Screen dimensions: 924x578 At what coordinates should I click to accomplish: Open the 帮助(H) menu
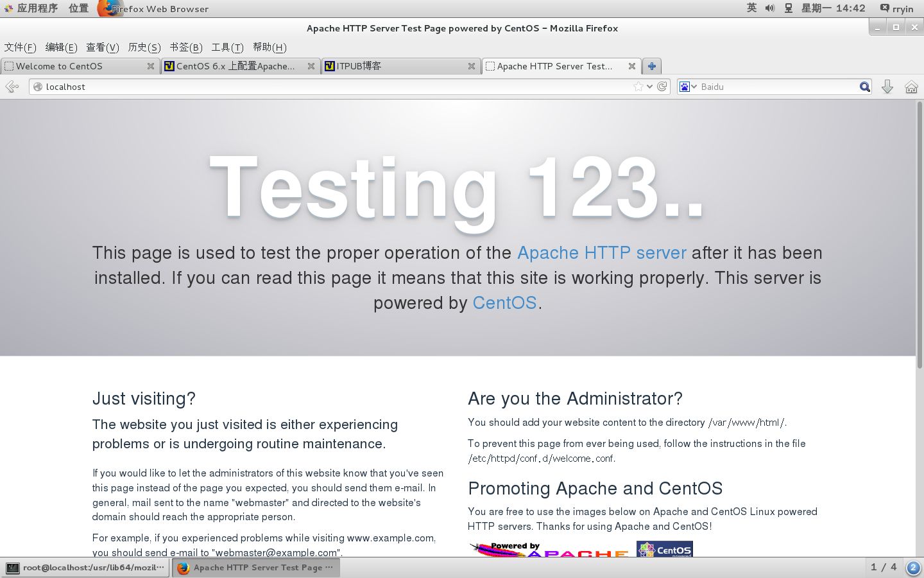point(269,48)
